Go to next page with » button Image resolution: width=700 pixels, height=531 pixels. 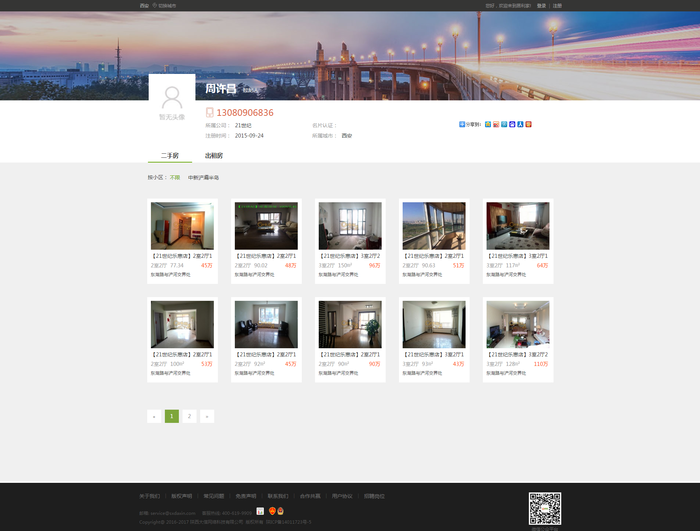pos(207,416)
